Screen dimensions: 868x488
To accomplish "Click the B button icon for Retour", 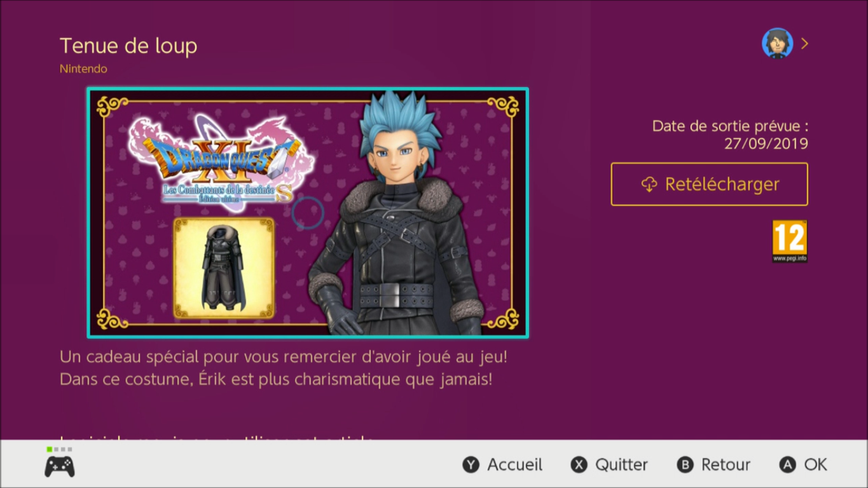I will point(685,465).
